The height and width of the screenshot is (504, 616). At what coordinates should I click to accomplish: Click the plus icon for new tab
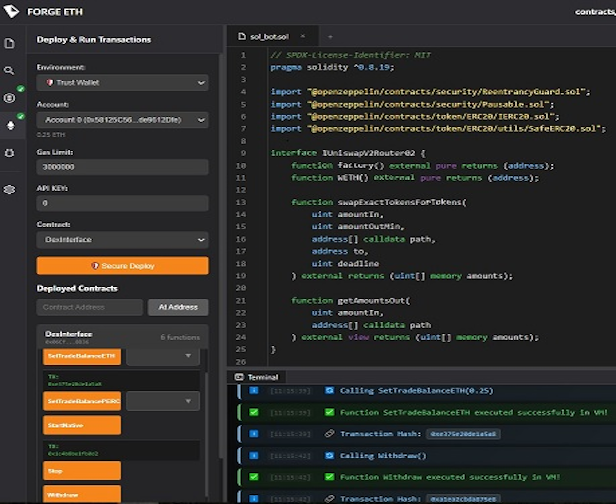point(330,36)
